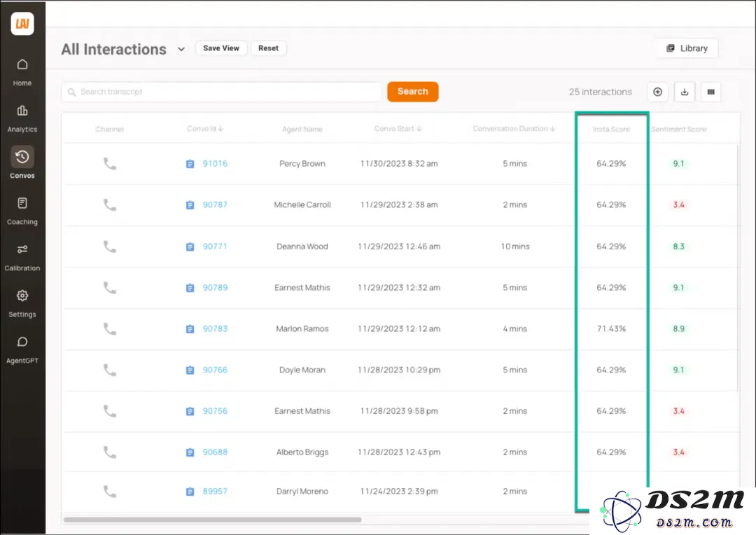Click clipboard icon for convo 91016
The image size is (756, 535).
pos(190,164)
